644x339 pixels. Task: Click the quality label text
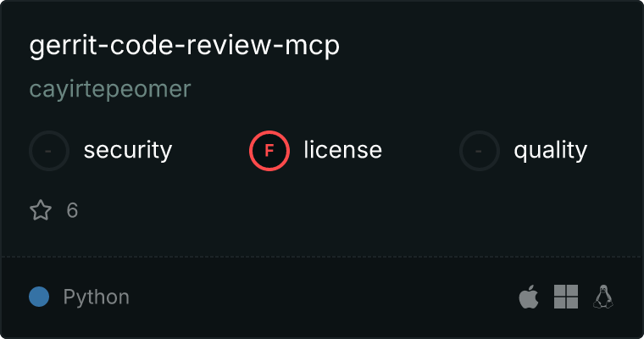[x=550, y=151]
